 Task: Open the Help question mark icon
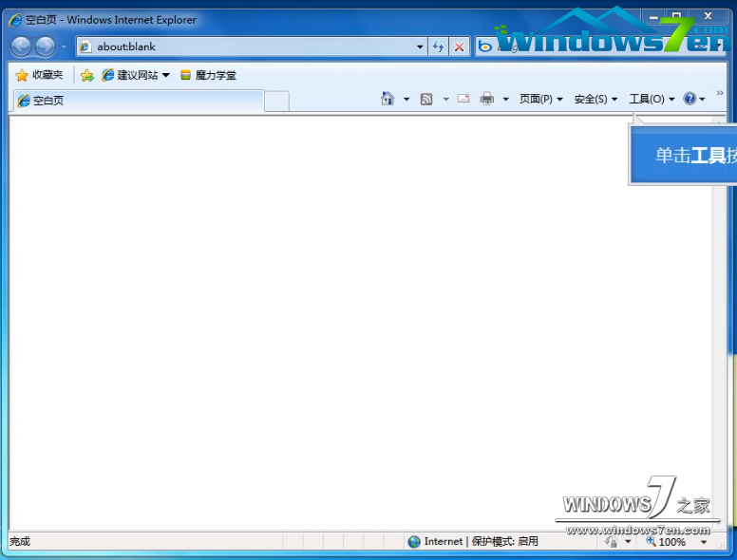(690, 99)
